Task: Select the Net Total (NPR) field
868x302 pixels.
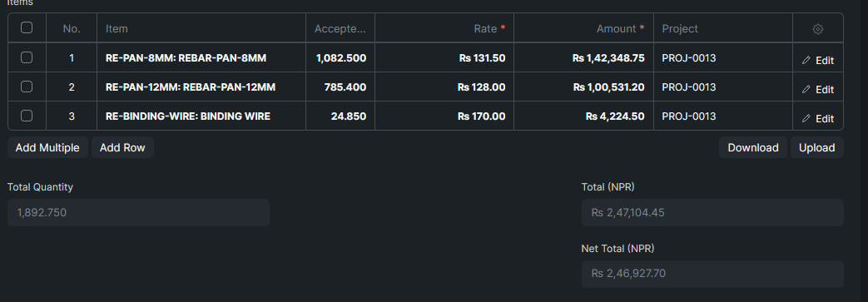Action: point(712,274)
